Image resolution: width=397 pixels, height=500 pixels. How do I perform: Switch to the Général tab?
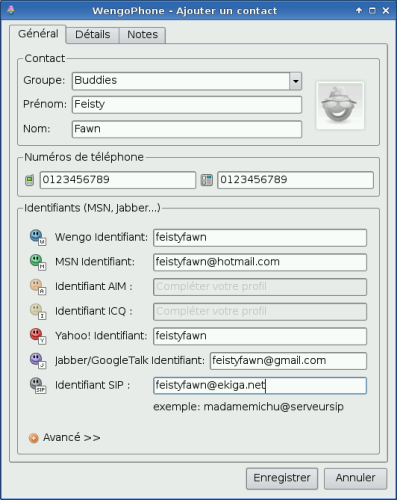click(x=38, y=34)
